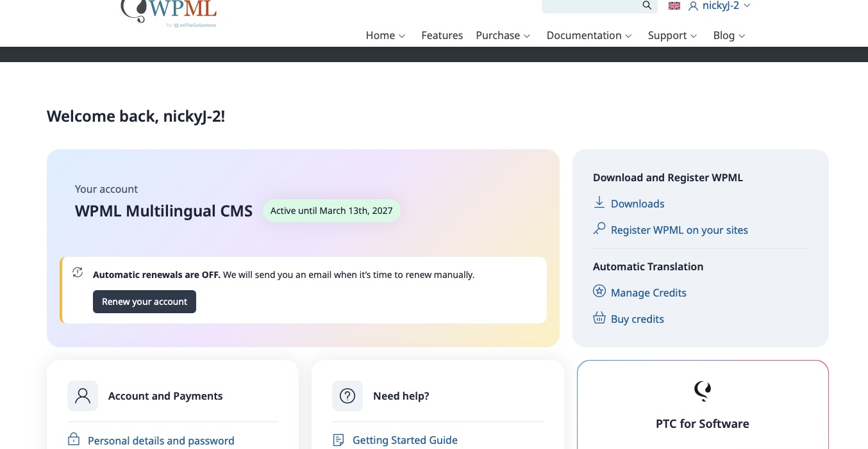This screenshot has height=449, width=868.
Task: Click the Buy credits basket icon
Action: [x=599, y=318]
